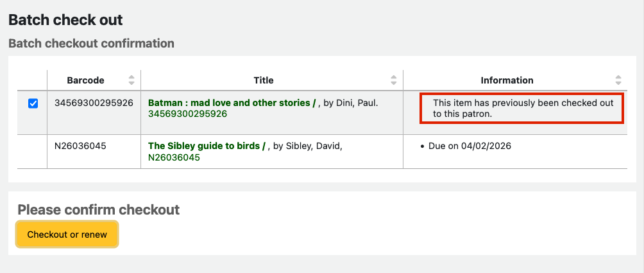Click the Information column sort arrows icon
Screen dimensions: 644x273
[x=618, y=80]
